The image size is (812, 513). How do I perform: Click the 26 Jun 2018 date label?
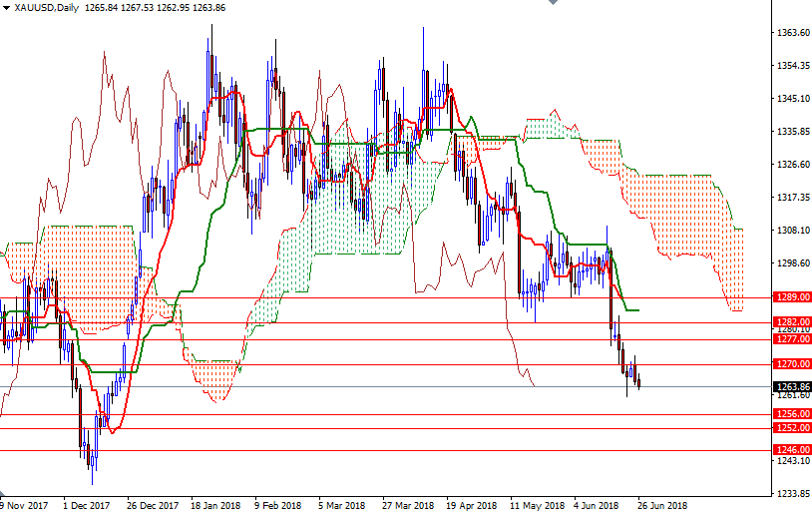click(664, 505)
